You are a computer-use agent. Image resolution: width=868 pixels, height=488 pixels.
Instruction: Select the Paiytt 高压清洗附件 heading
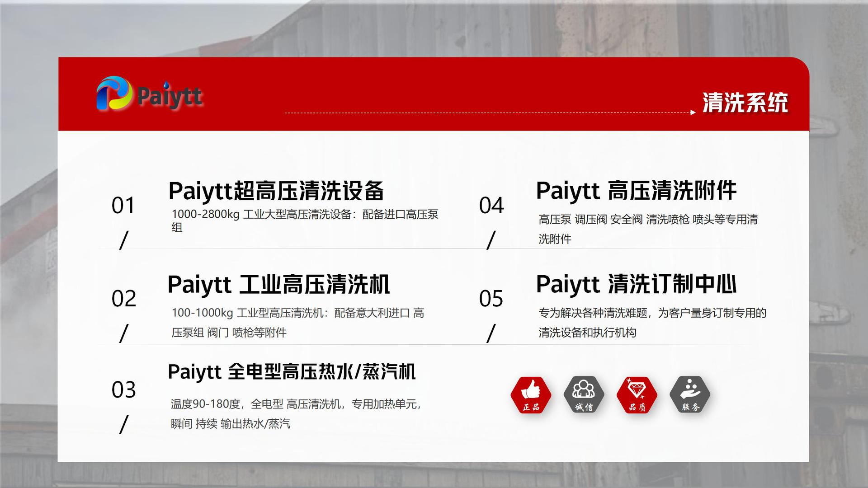tap(636, 191)
